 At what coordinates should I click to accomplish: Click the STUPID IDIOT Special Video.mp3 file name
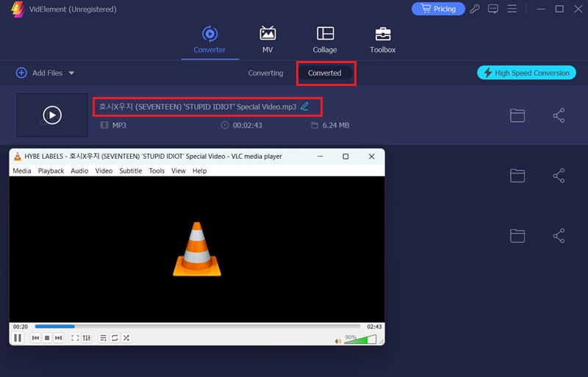pyautogui.click(x=198, y=107)
